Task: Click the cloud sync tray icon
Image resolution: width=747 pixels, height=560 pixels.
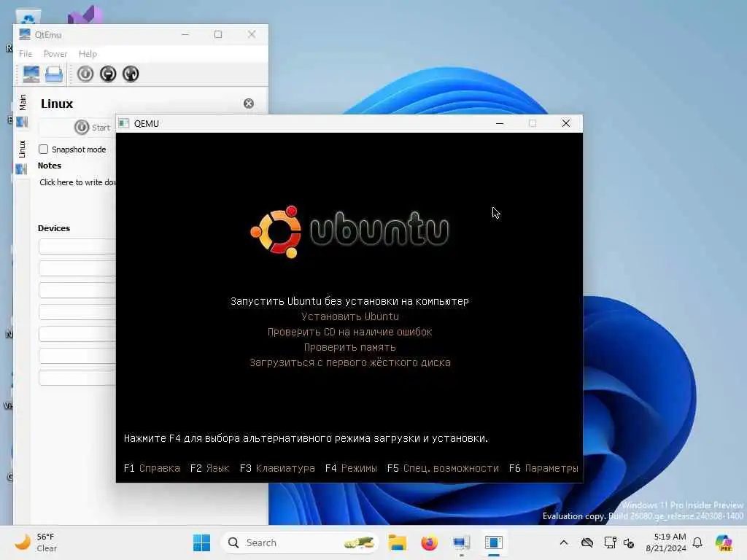Action: (x=587, y=542)
